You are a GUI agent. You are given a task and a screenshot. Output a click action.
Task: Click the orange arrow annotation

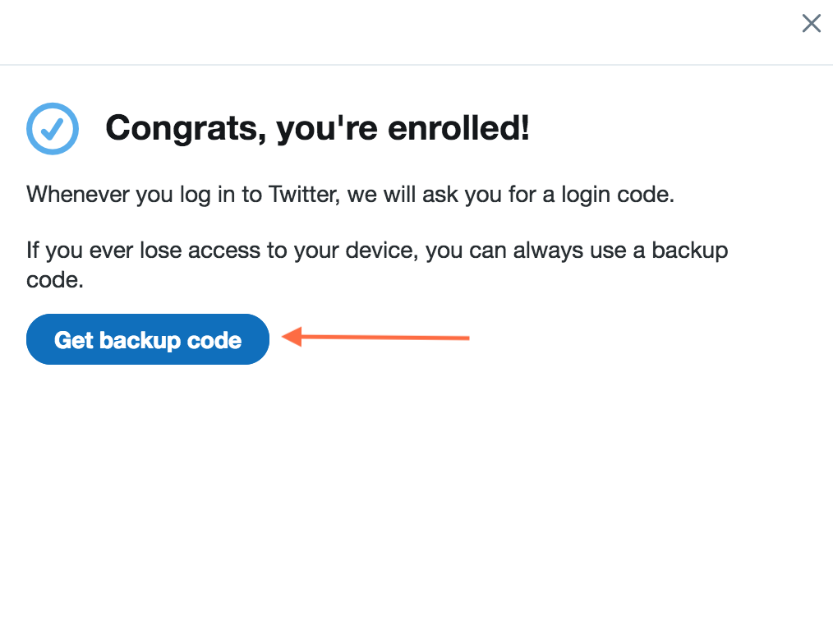(x=376, y=337)
